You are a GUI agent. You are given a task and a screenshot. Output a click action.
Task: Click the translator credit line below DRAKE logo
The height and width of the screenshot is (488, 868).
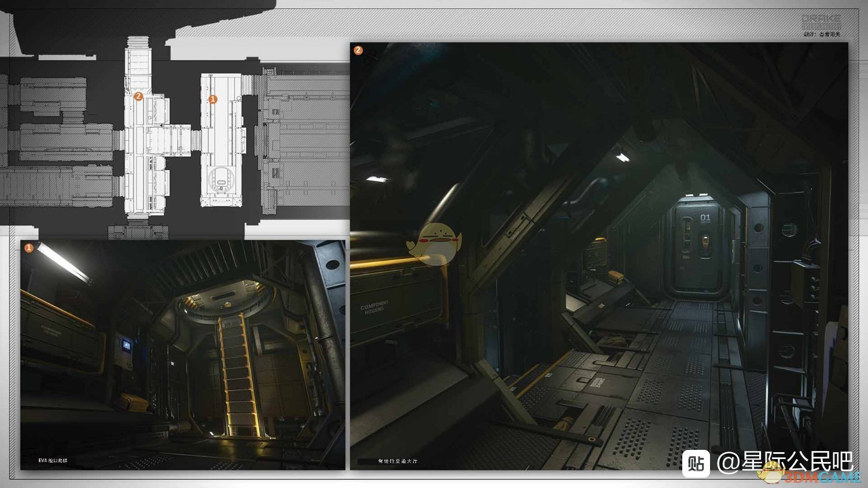822,35
